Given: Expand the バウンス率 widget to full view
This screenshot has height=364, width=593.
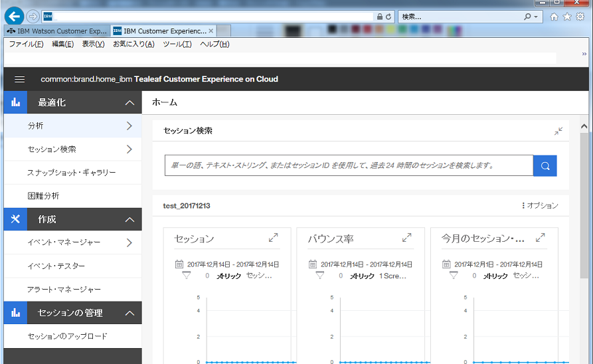Looking at the screenshot, I should 406,238.
